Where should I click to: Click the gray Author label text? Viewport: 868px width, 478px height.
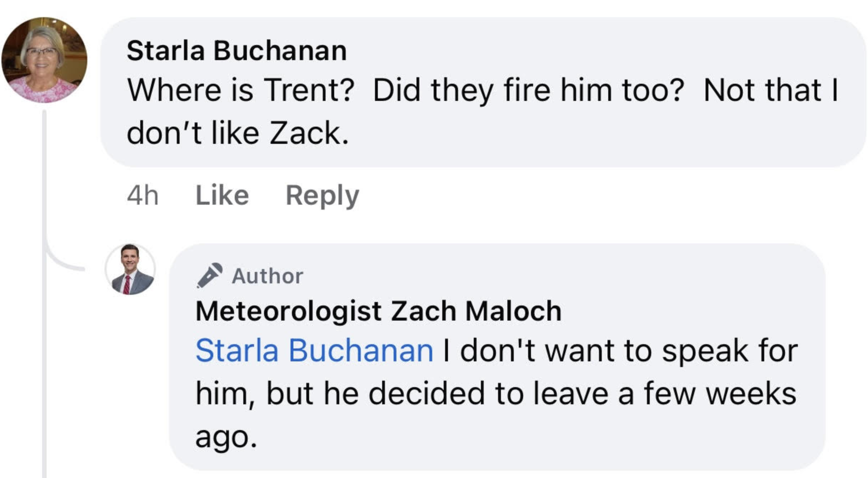point(267,276)
